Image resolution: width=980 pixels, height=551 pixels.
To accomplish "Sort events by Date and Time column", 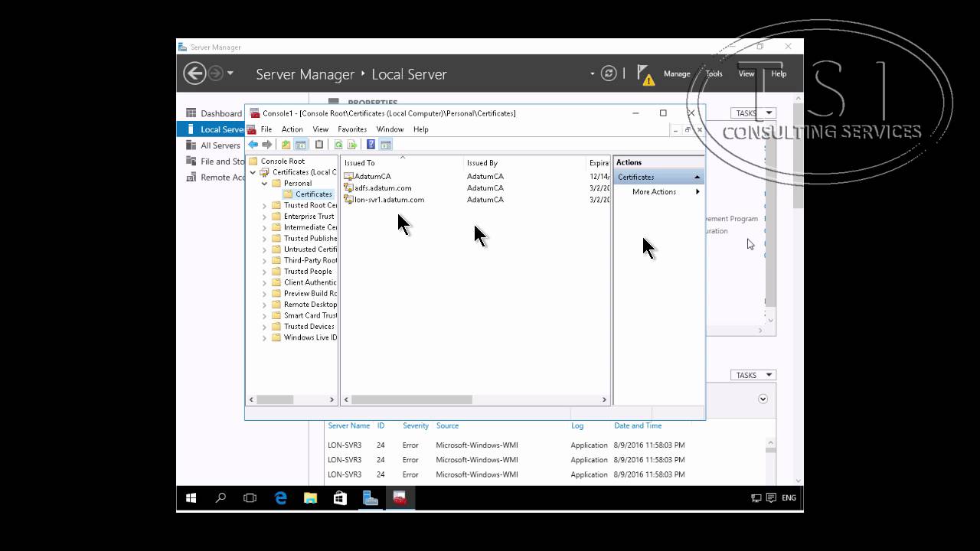I will click(638, 425).
